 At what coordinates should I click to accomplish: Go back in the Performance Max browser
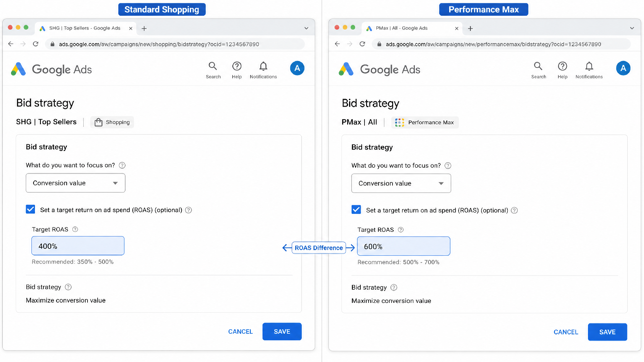point(337,44)
